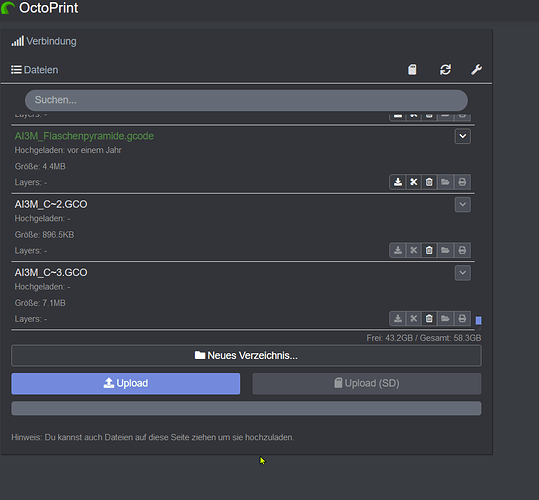Load AI3M_C~2.GCO with its folder-open icon
Screen dimensions: 539x500
pyautogui.click(x=446, y=250)
